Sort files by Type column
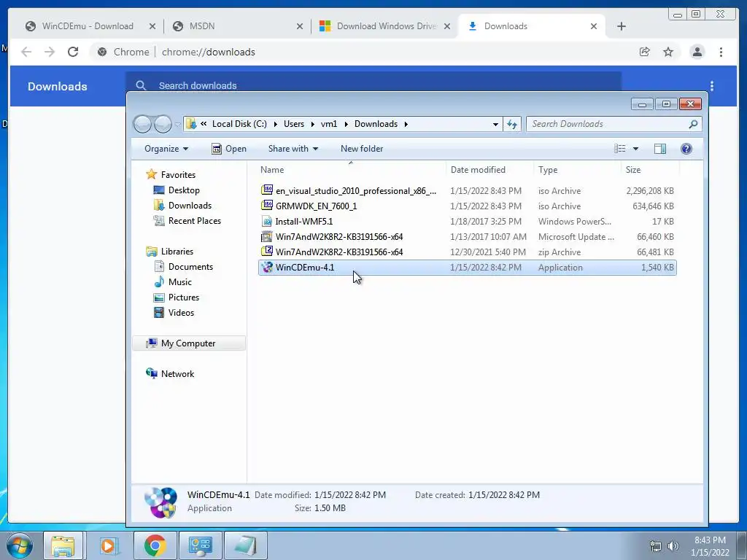 (578, 169)
